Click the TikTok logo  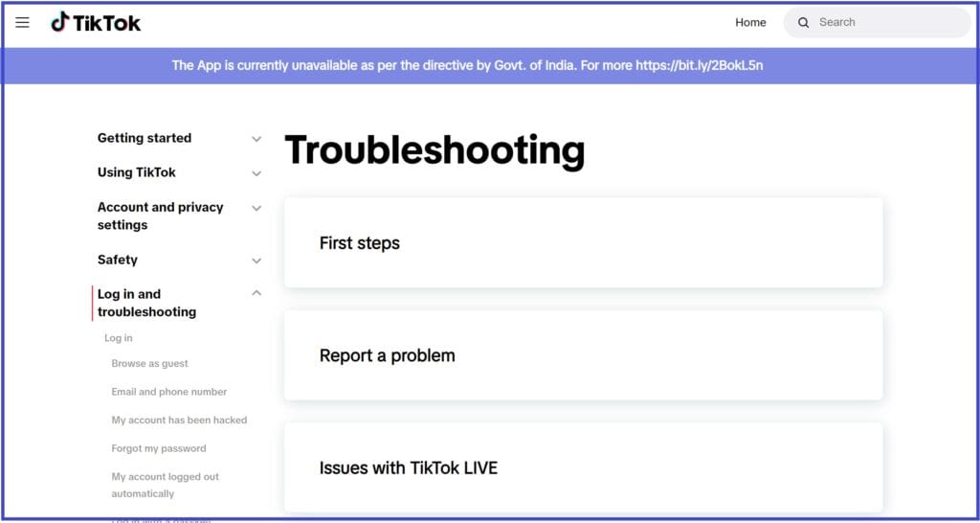[x=96, y=23]
